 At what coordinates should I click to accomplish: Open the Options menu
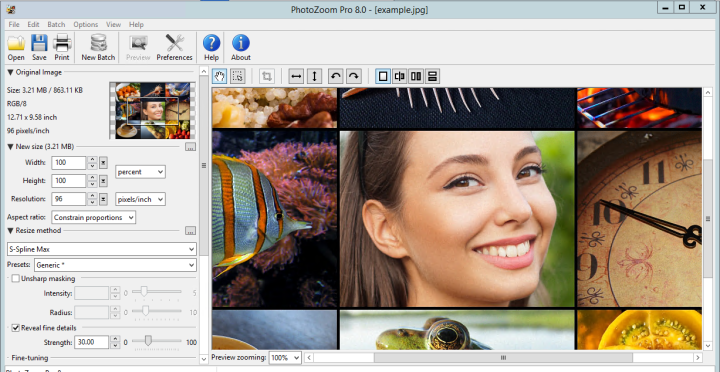[x=86, y=24]
